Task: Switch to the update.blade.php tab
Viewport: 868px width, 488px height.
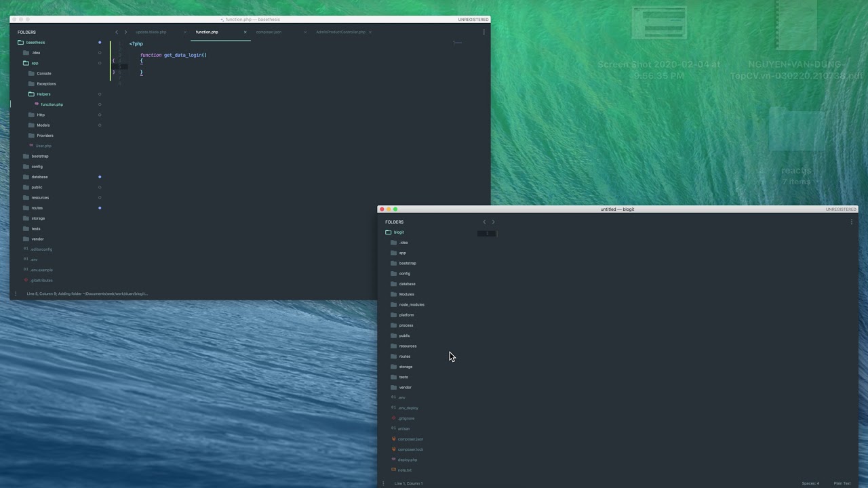Action: [x=151, y=32]
